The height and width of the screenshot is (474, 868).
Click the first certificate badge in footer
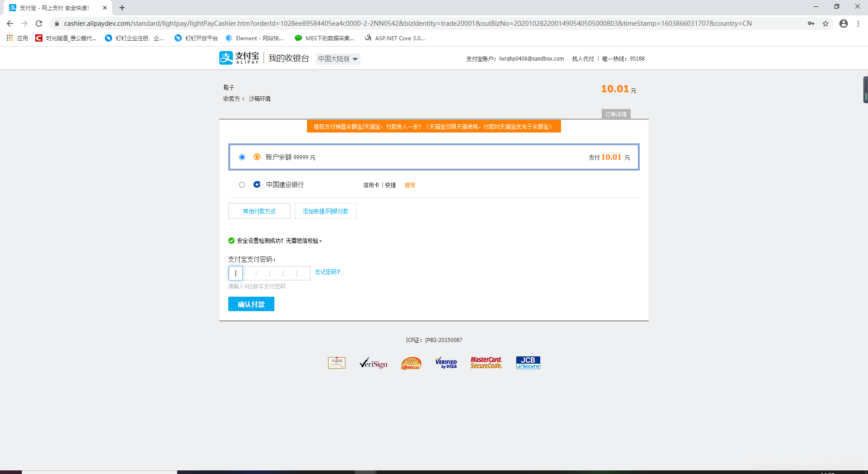(337, 363)
